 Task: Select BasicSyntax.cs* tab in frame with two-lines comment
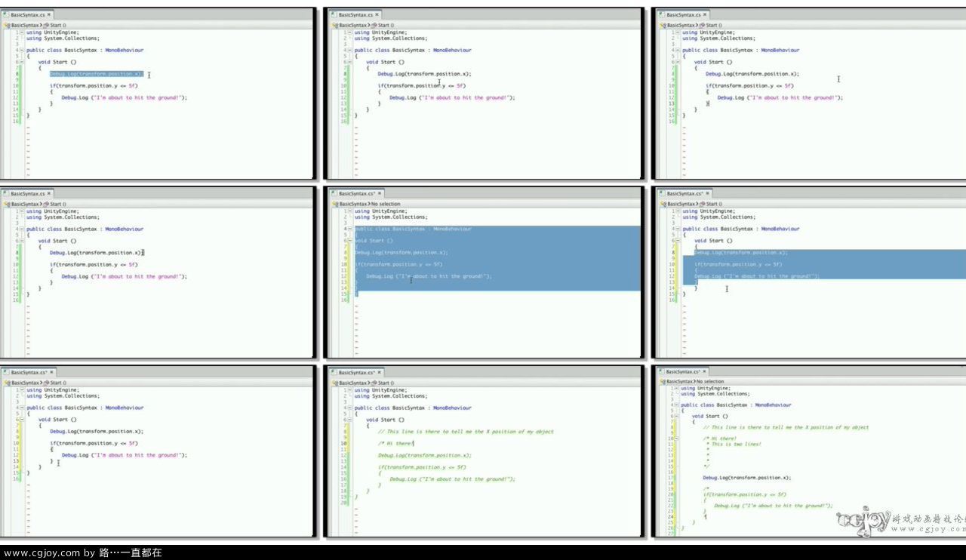(683, 371)
